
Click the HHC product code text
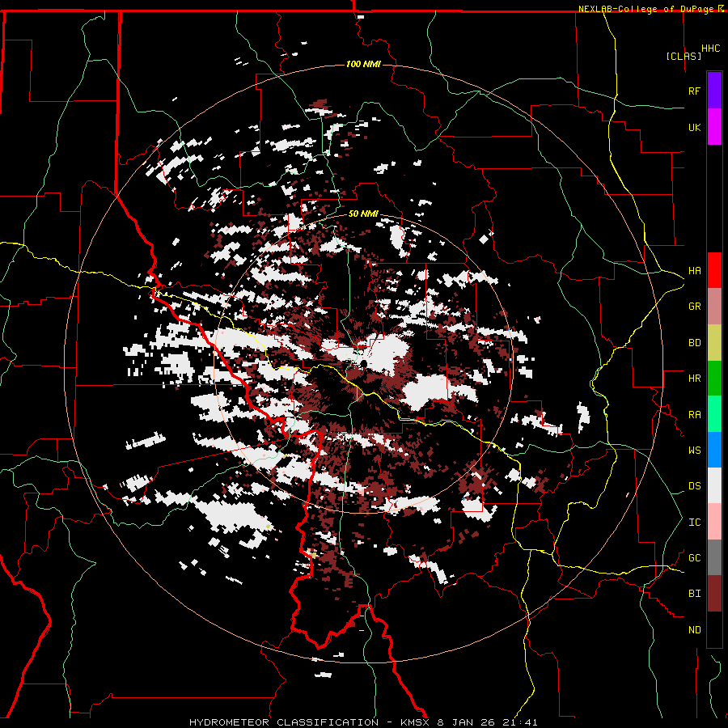[711, 49]
